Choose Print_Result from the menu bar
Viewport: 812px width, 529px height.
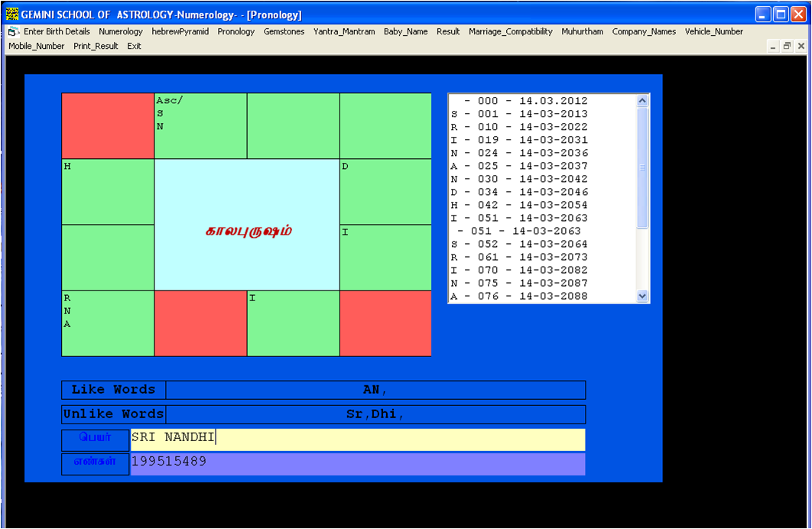(96, 46)
